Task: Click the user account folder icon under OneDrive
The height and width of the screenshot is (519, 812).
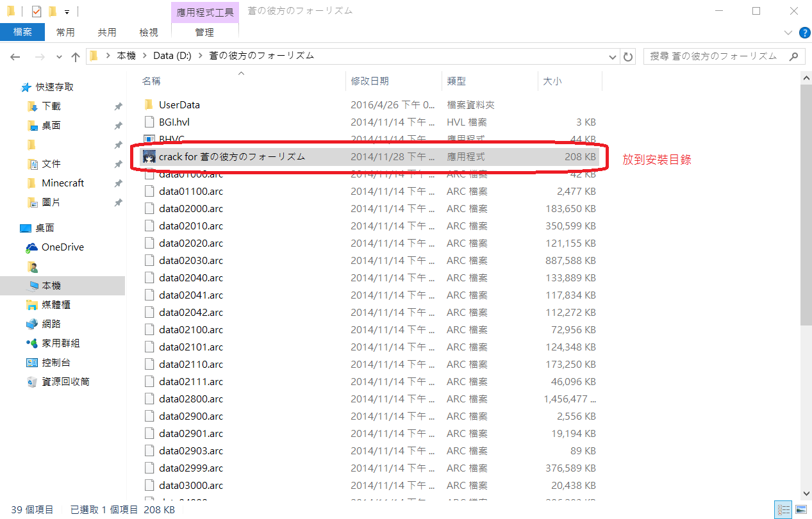Action: click(33, 267)
